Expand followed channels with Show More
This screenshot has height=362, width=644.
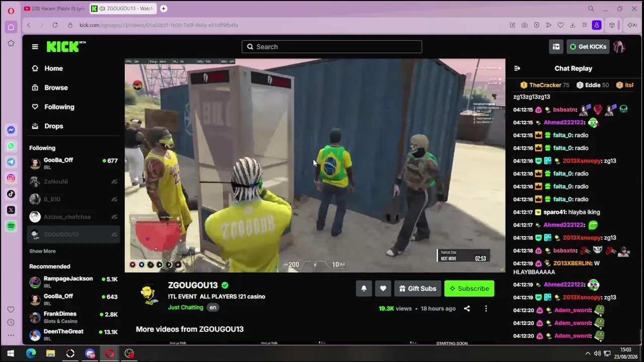click(42, 251)
